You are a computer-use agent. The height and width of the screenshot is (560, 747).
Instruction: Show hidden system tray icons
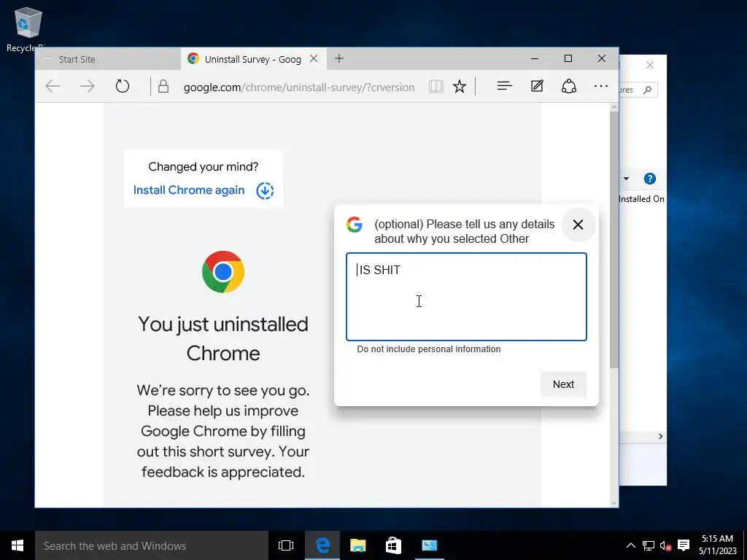coord(630,545)
